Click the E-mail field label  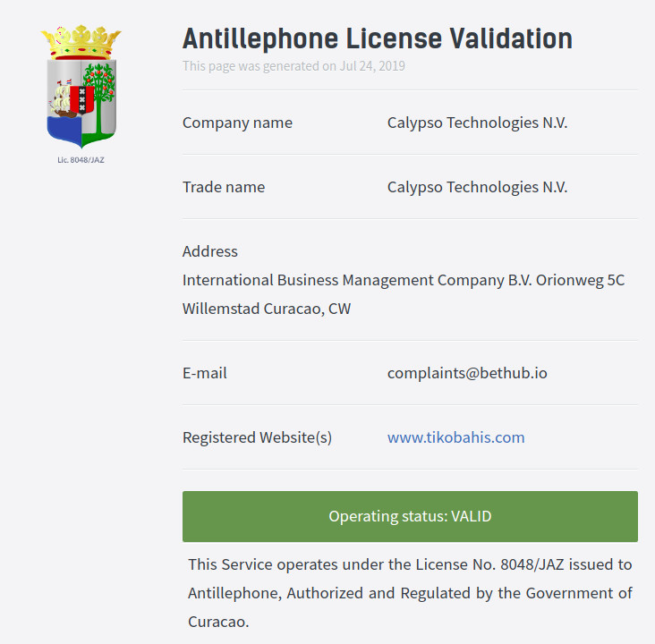[205, 373]
